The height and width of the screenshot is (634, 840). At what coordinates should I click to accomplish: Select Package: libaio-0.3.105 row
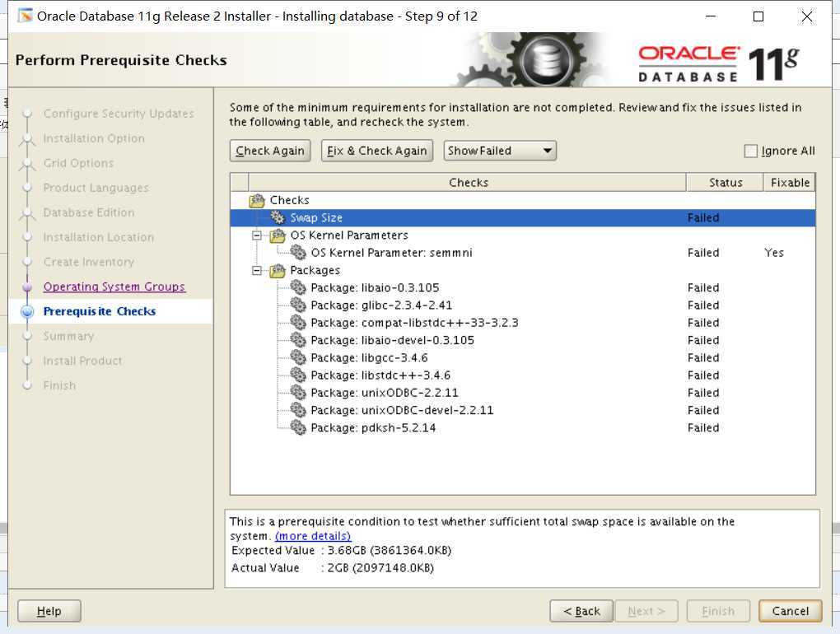tap(523, 287)
